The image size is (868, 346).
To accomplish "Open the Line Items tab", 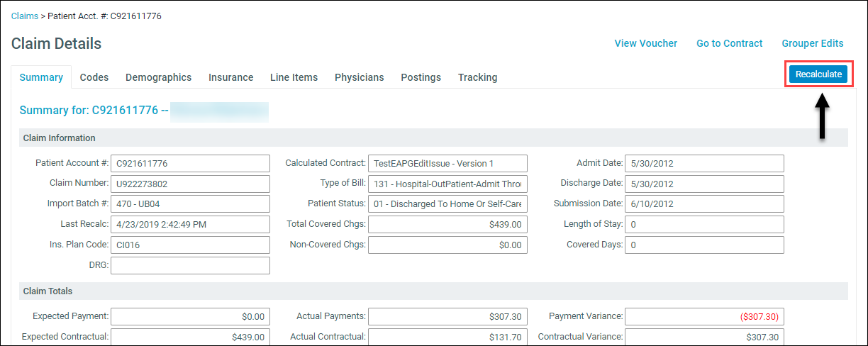I will pos(294,77).
